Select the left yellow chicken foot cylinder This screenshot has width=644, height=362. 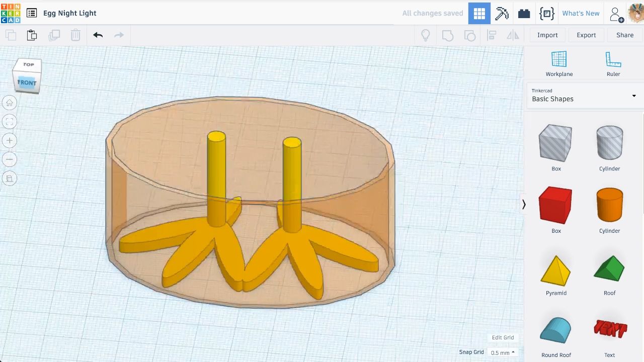[216, 178]
